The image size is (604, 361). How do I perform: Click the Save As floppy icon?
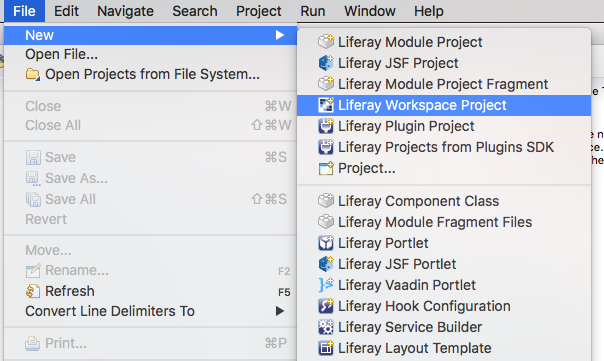(x=33, y=178)
